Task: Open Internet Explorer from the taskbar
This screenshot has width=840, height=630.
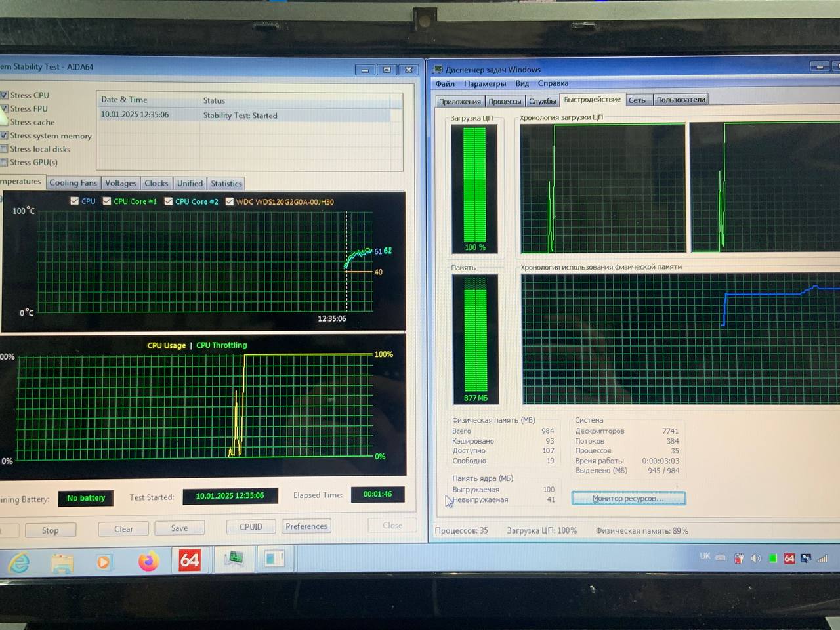Action: [x=20, y=562]
